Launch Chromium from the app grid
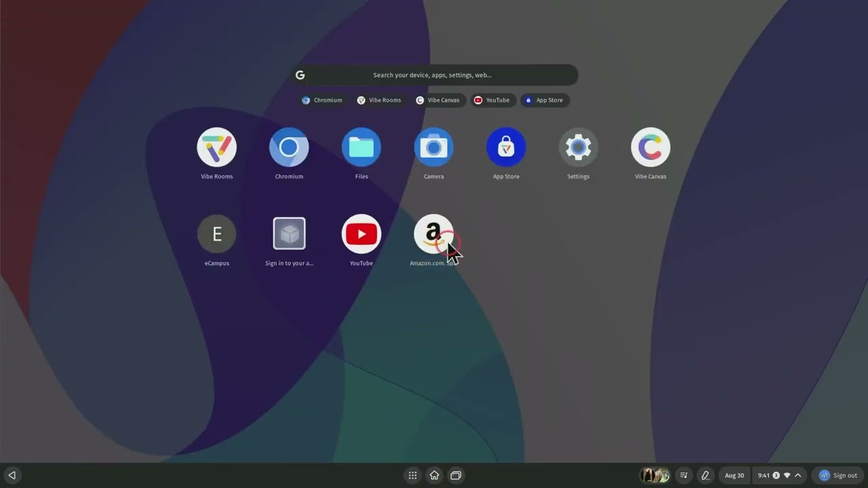 point(289,148)
